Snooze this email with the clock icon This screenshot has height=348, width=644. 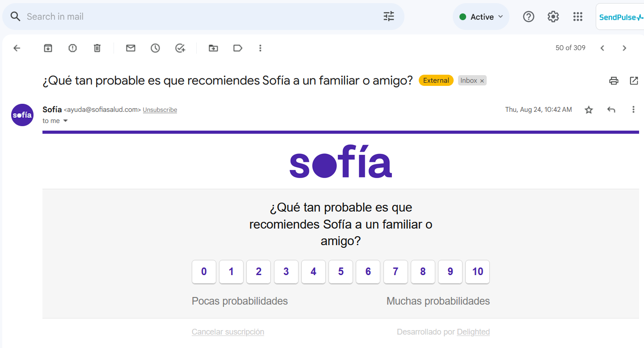point(155,48)
